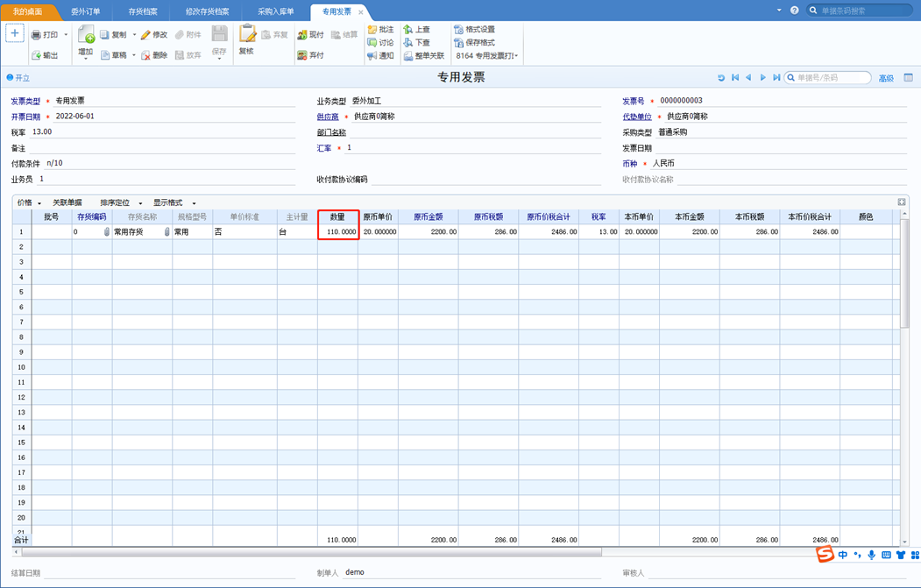
Task: Click the 常用存货 cell in row 1
Action: tap(142, 232)
